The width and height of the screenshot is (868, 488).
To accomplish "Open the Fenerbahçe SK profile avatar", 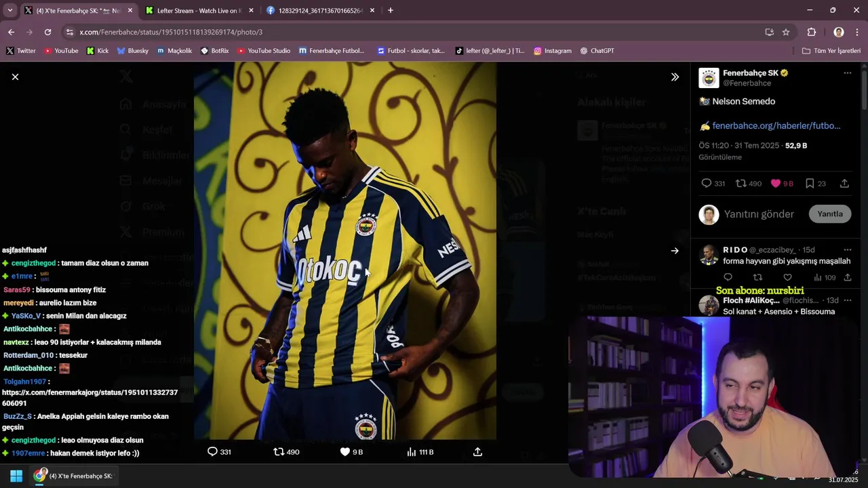I will [709, 78].
